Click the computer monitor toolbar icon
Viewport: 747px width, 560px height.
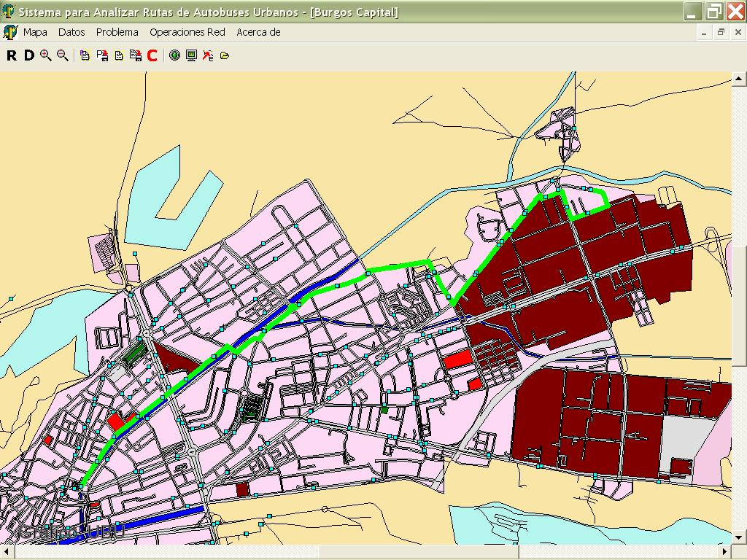coord(191,55)
